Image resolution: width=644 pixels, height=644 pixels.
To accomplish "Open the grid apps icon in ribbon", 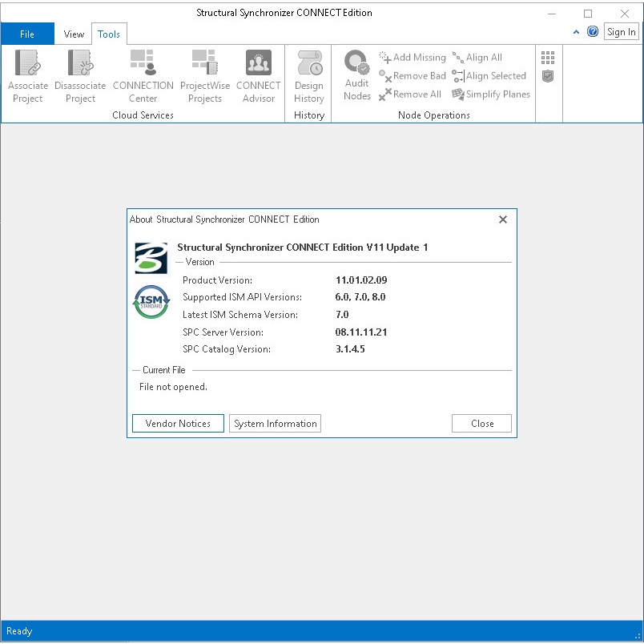I will tap(548, 58).
